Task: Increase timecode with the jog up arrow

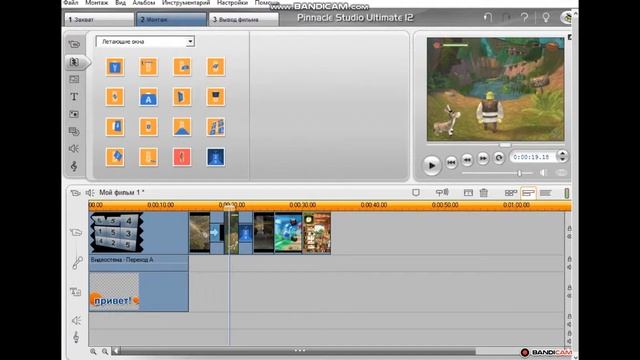Action: pos(563,153)
